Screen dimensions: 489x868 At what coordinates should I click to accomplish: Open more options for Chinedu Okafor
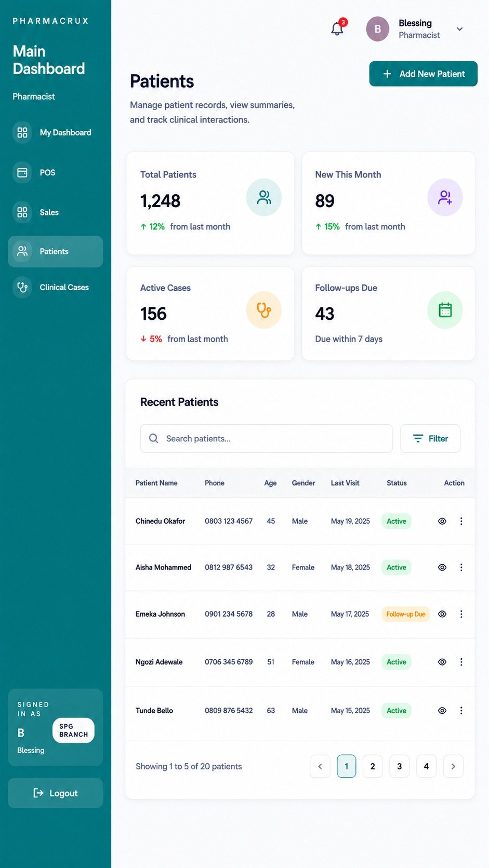point(461,521)
